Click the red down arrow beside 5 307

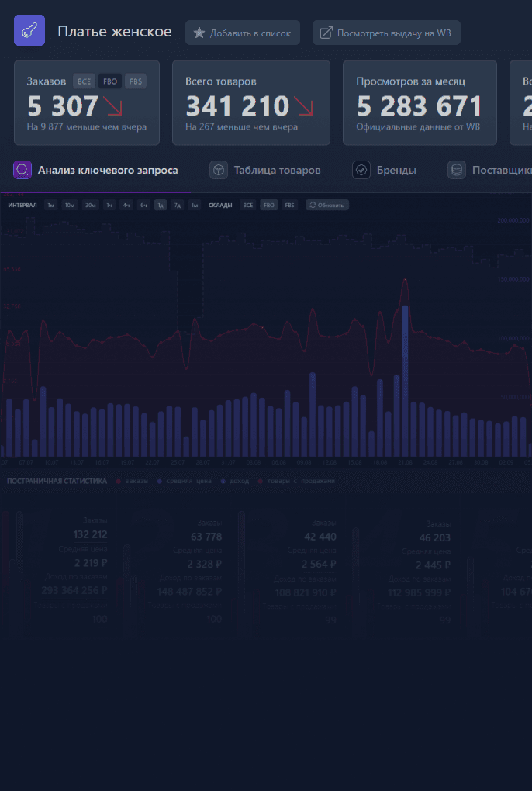pyautogui.click(x=113, y=106)
